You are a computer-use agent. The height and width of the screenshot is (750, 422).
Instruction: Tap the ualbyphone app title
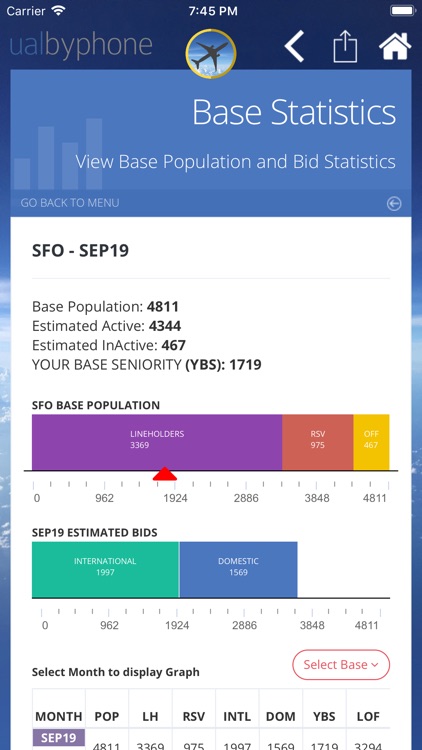point(81,44)
